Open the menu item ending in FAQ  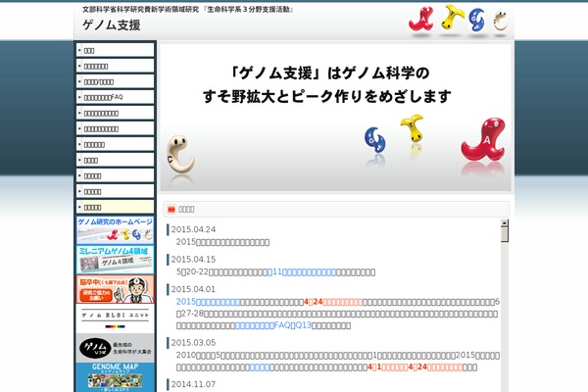pos(115,97)
